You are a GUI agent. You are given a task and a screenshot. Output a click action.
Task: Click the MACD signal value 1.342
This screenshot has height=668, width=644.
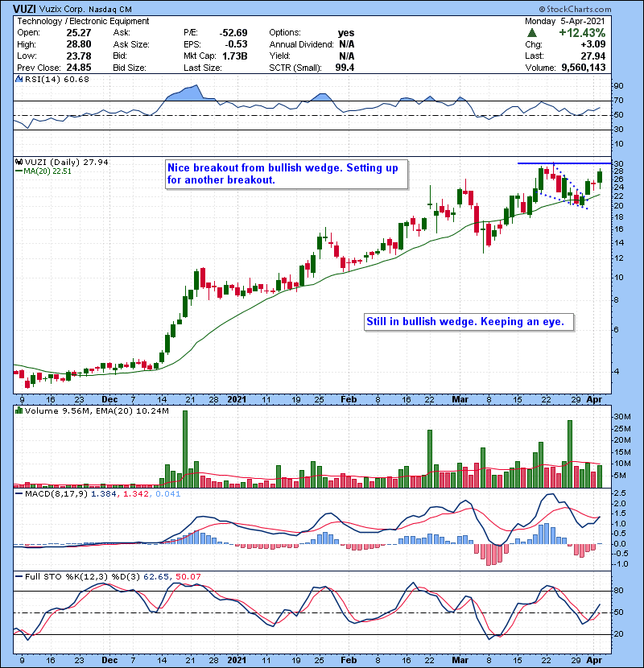coord(136,494)
